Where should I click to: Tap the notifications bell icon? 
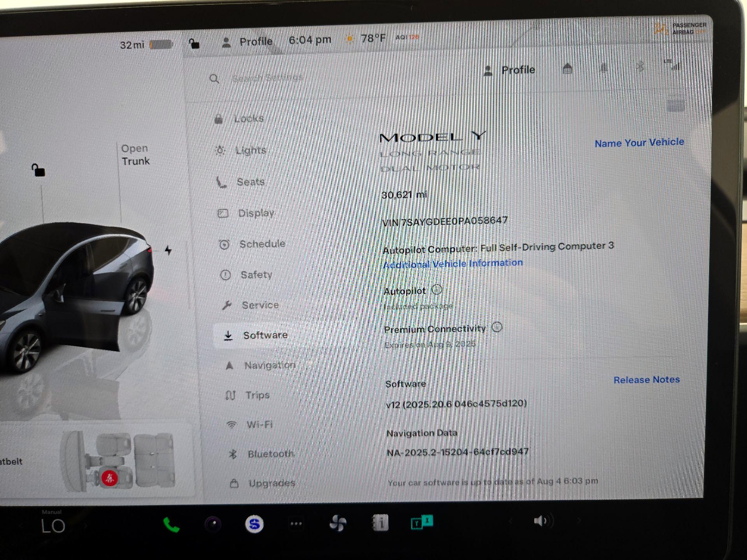click(603, 68)
